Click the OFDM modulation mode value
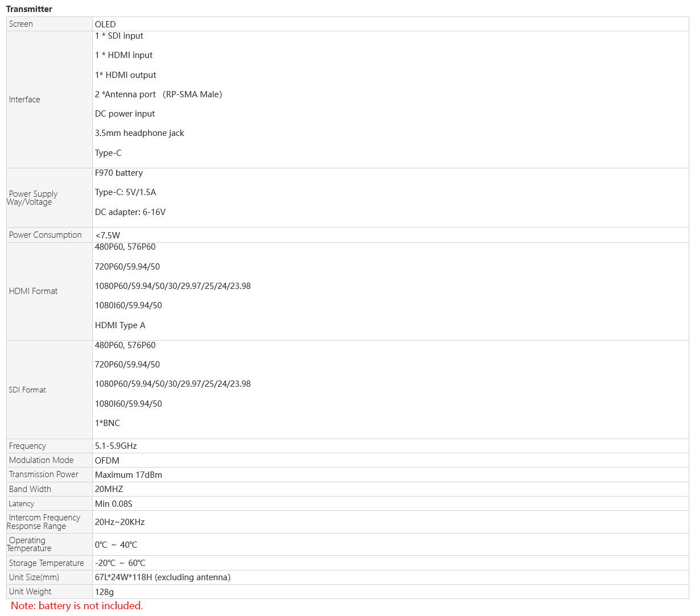The width and height of the screenshot is (700, 616). 107,461
